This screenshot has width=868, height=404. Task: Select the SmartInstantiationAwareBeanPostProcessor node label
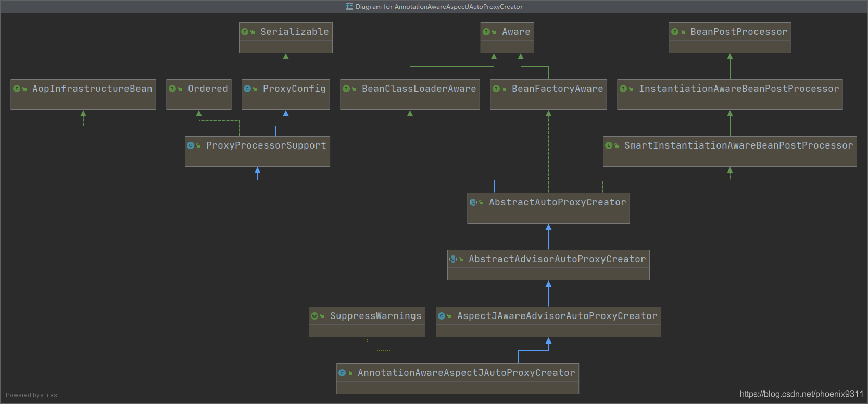738,145
